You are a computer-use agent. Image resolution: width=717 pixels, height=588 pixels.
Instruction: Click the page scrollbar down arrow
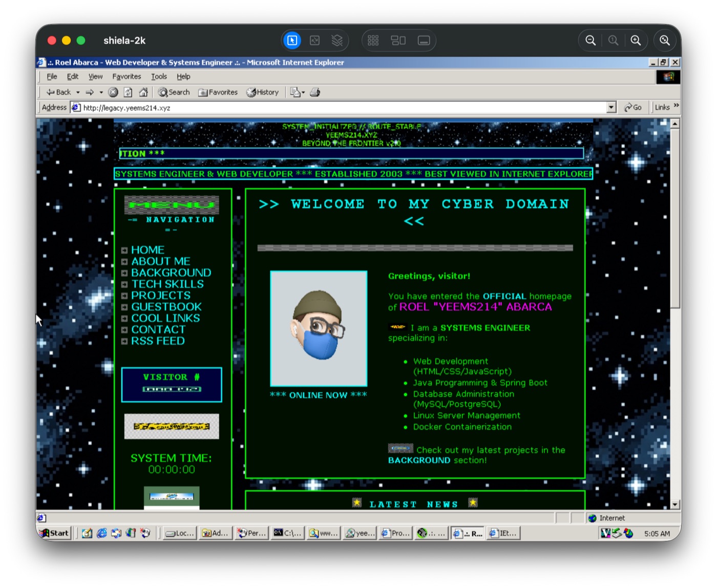(675, 505)
